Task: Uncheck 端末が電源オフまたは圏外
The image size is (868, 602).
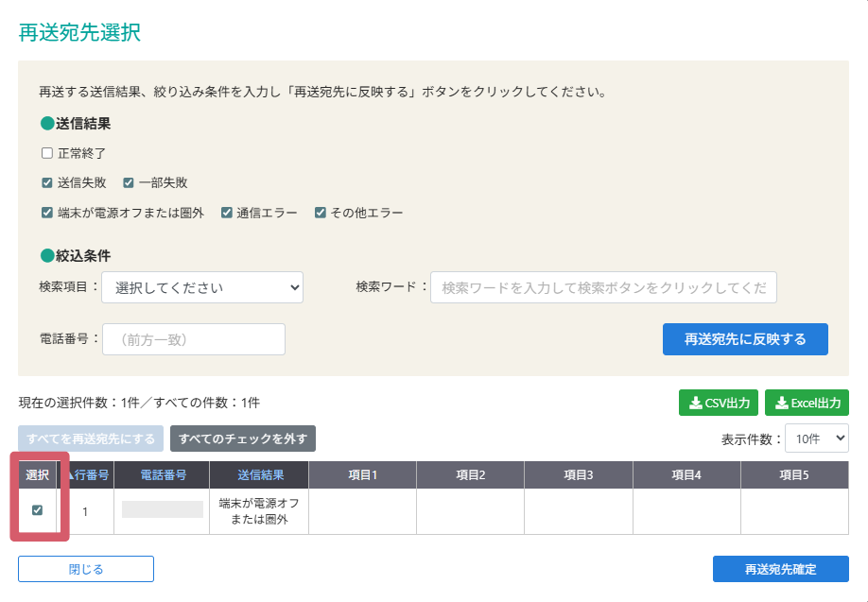Action: click(47, 213)
